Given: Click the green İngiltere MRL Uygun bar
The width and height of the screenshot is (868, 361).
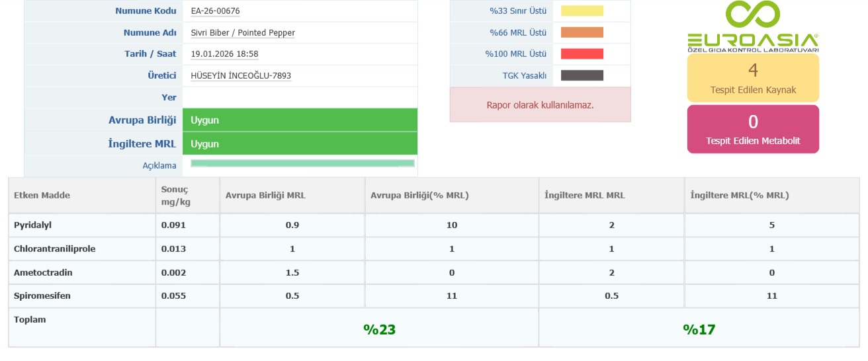Looking at the screenshot, I should 300,143.
